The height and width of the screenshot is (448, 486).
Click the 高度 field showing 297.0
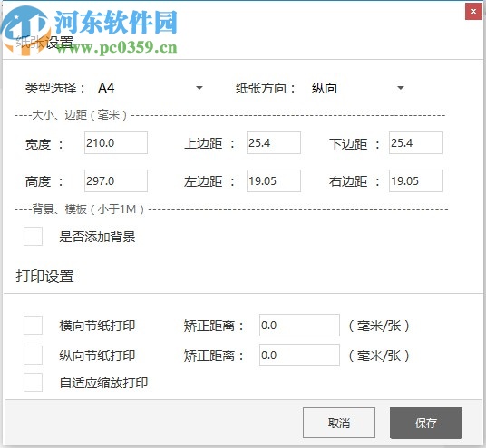pyautogui.click(x=116, y=180)
